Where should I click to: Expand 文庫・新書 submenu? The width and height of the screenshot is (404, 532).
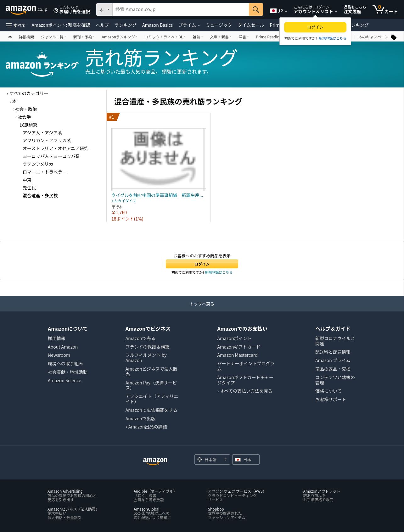tap(221, 37)
